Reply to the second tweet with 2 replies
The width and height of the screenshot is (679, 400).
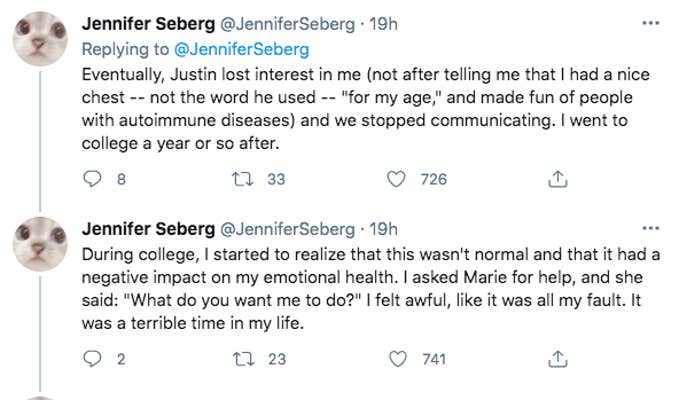tap(92, 359)
